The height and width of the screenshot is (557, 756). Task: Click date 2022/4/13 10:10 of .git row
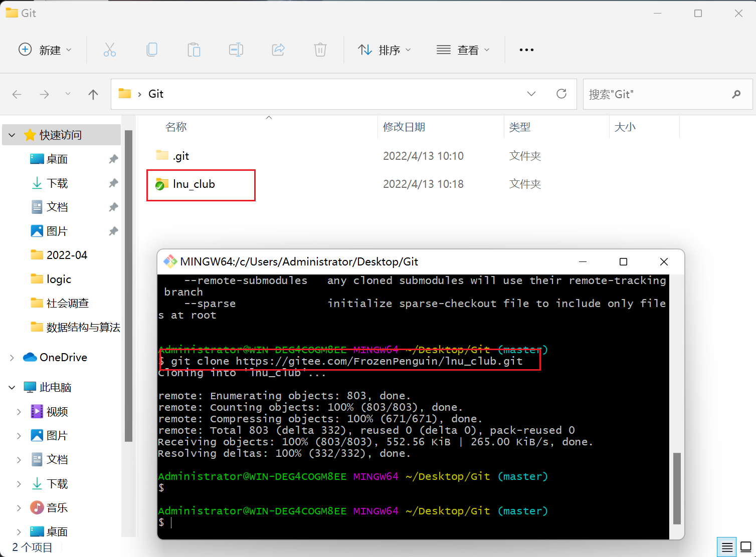[423, 156]
